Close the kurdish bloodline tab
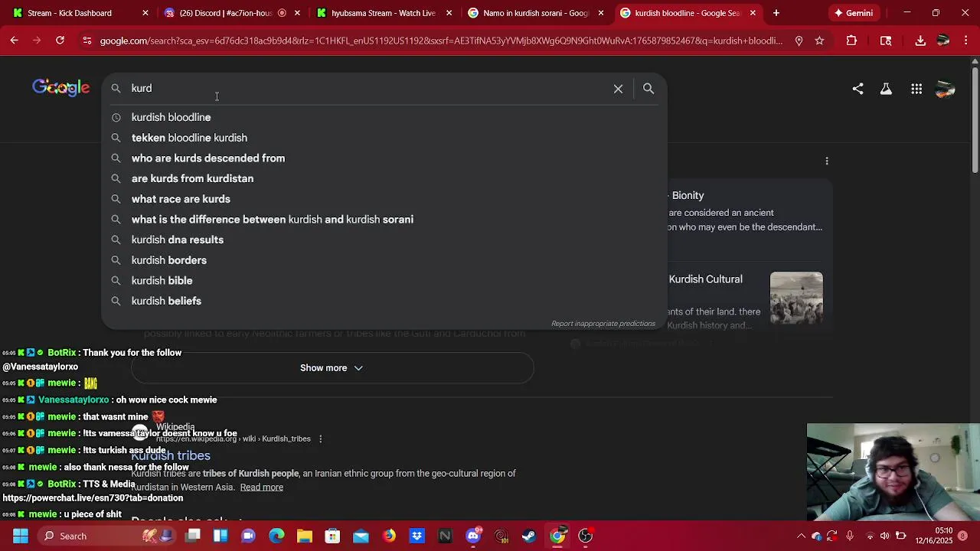The height and width of the screenshot is (551, 980). 753,13
